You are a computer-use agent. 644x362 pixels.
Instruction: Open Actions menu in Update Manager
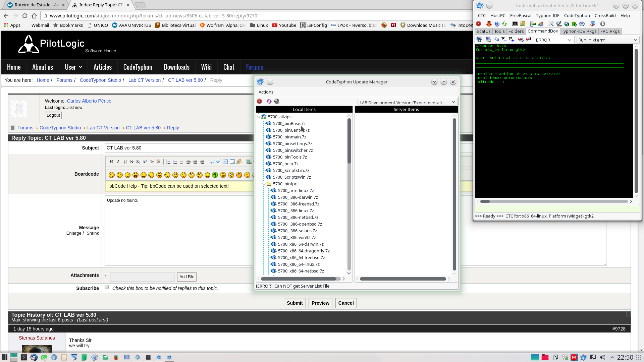[x=266, y=92]
